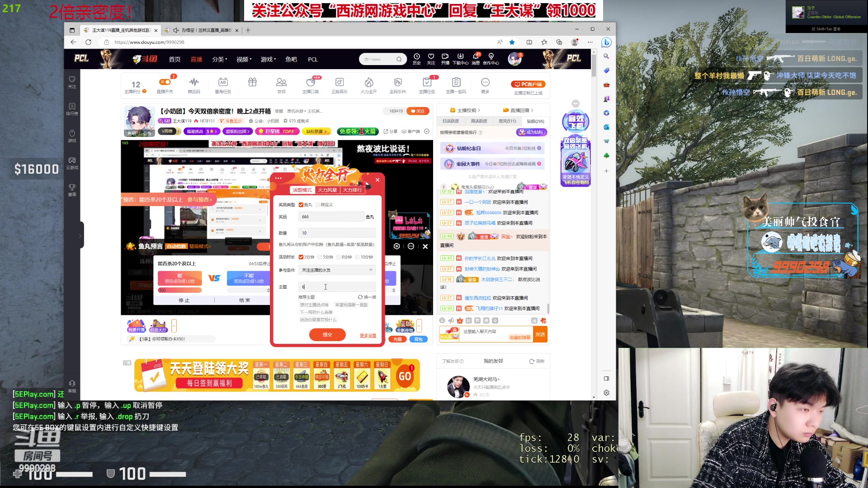Screen dimensions: 868x488
Task: Click 换一换 refresh topics
Action: tap(367, 297)
